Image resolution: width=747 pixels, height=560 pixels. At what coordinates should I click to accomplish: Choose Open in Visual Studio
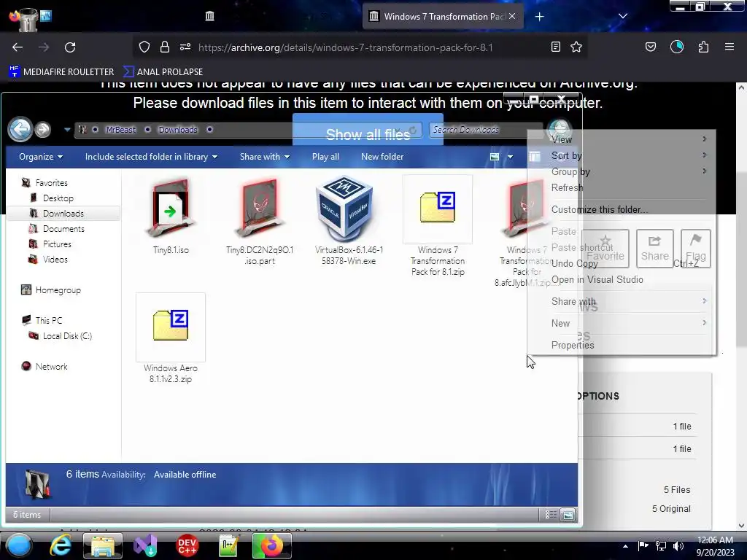[621, 279]
